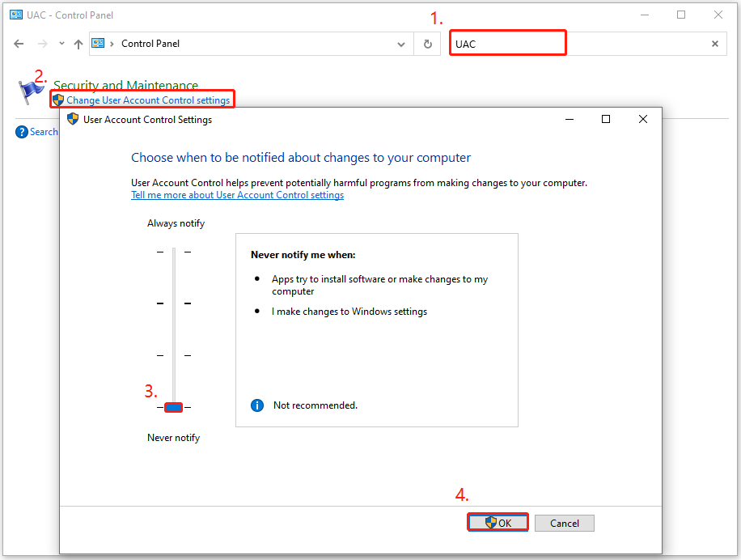Click OK to apply UAC settings
This screenshot has height=560, width=741.
coord(498,523)
